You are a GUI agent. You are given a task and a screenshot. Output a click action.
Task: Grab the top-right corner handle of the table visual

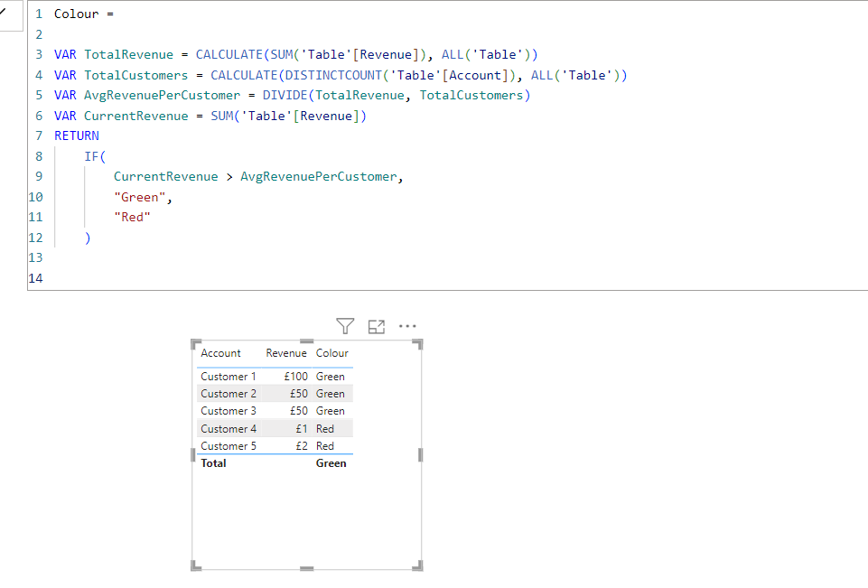click(x=418, y=344)
